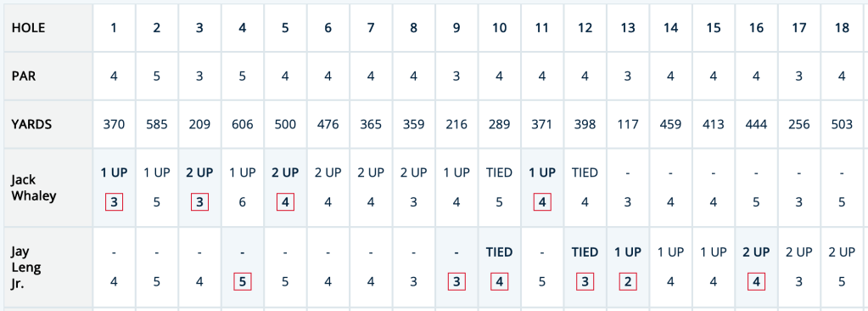Click Jay Leng Jr.'s boxed 4 on hole 10

tap(499, 282)
